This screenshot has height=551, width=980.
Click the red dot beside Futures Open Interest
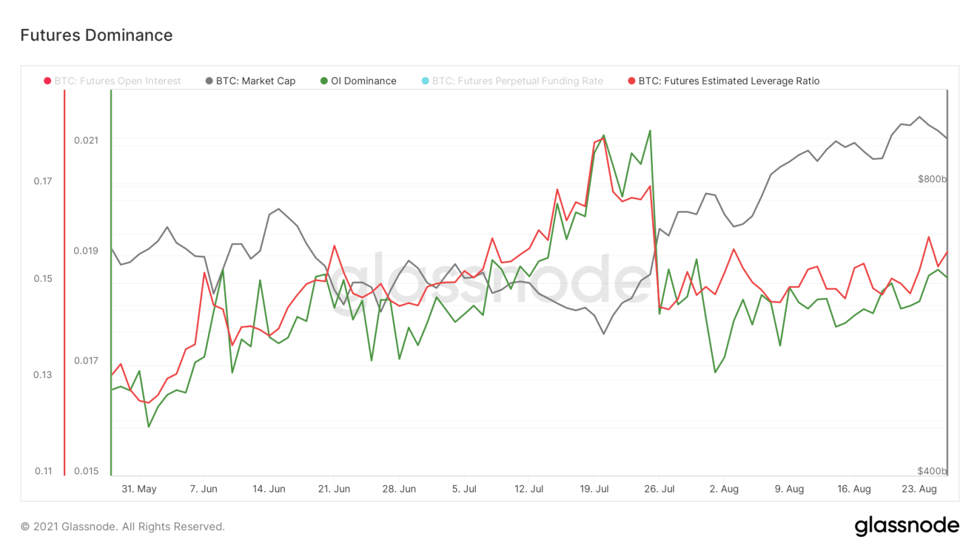[x=47, y=81]
